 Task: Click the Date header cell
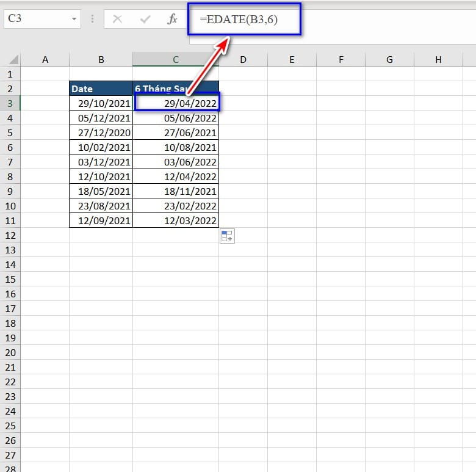tap(101, 89)
